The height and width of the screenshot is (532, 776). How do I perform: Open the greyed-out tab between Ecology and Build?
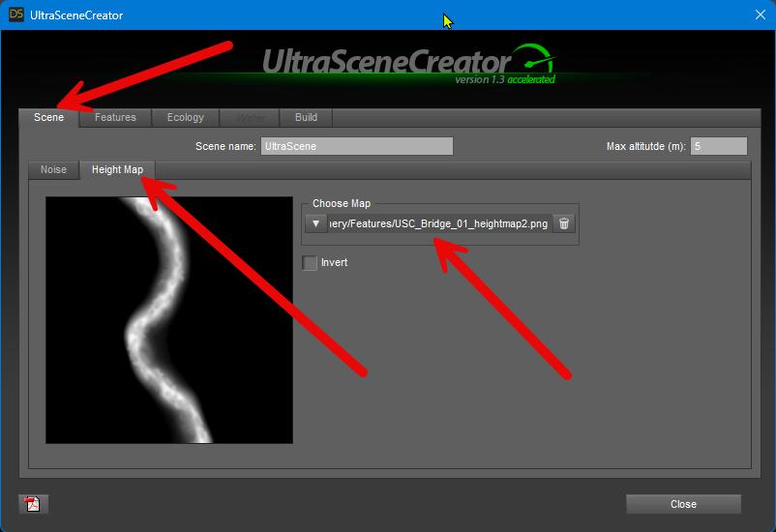(x=250, y=117)
